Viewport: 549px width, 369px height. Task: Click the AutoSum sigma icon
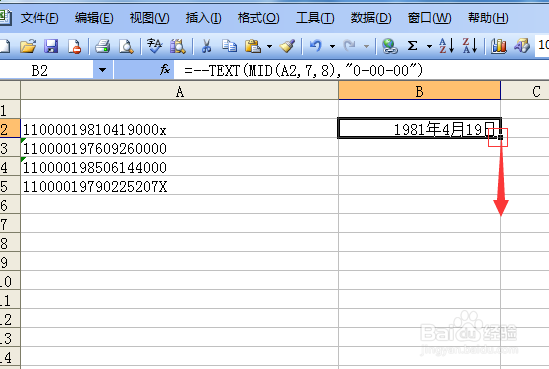(x=412, y=46)
